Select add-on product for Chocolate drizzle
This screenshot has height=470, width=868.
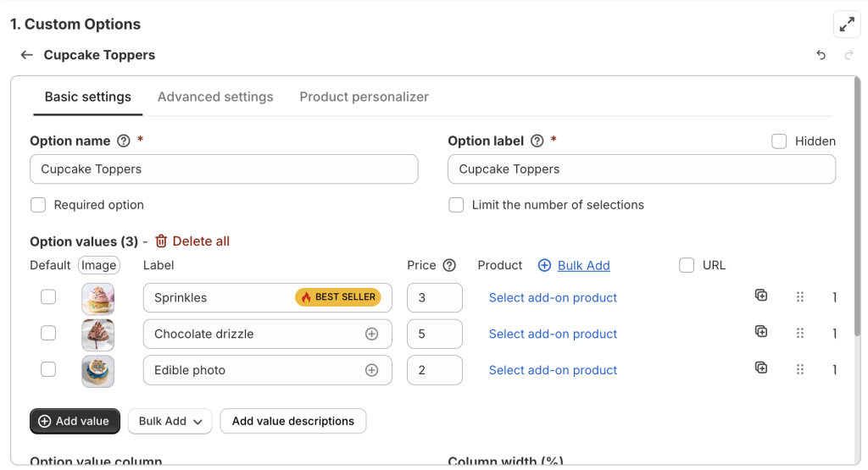pos(553,334)
